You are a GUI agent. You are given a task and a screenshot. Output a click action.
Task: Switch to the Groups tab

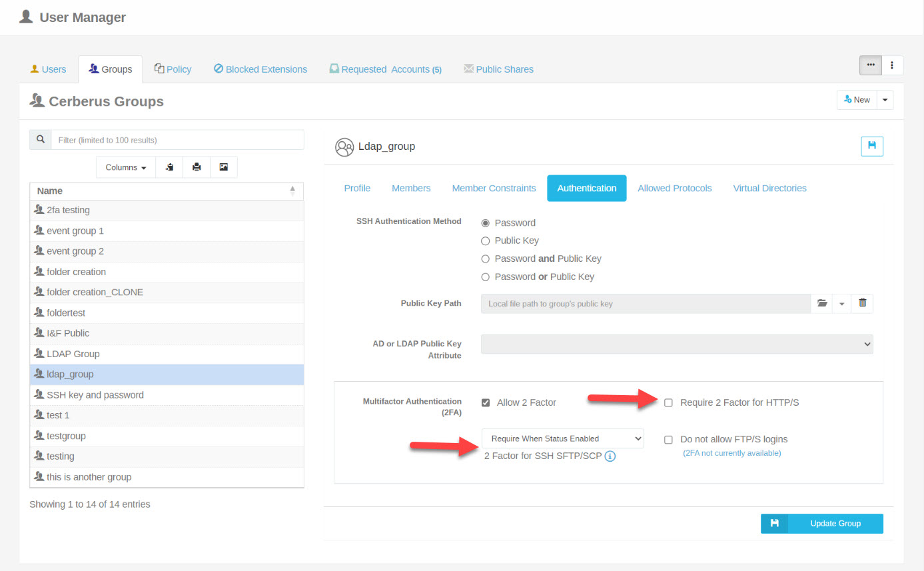[x=110, y=69]
